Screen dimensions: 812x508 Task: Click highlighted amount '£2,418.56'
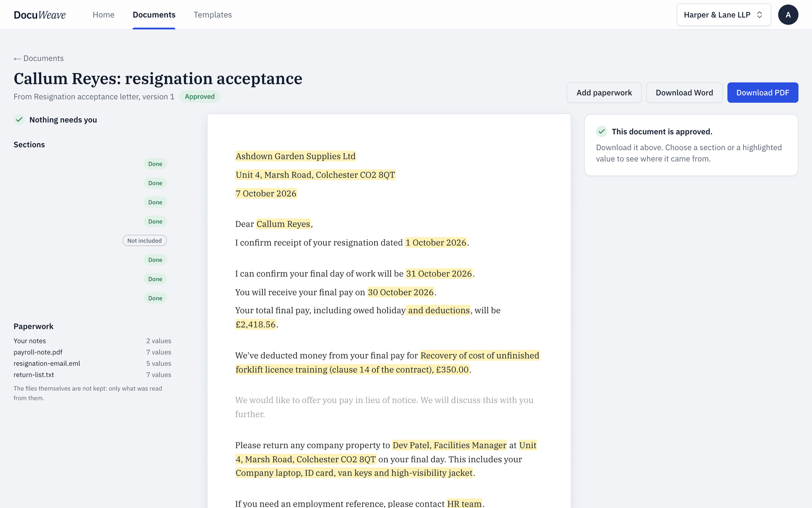(x=255, y=324)
